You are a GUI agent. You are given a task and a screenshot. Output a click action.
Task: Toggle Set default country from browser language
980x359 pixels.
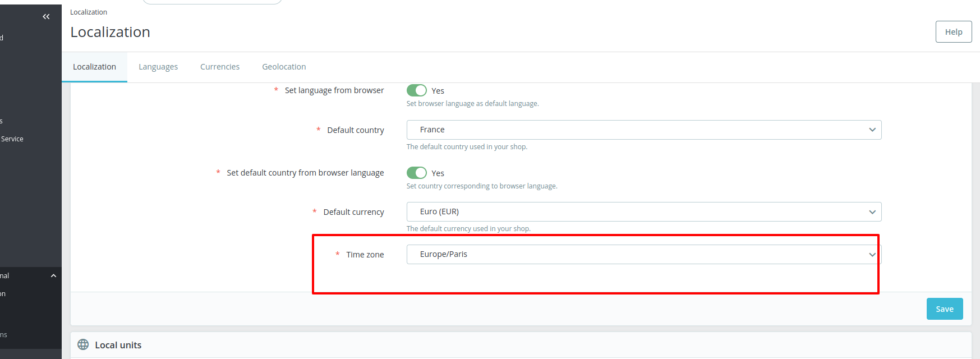tap(417, 173)
